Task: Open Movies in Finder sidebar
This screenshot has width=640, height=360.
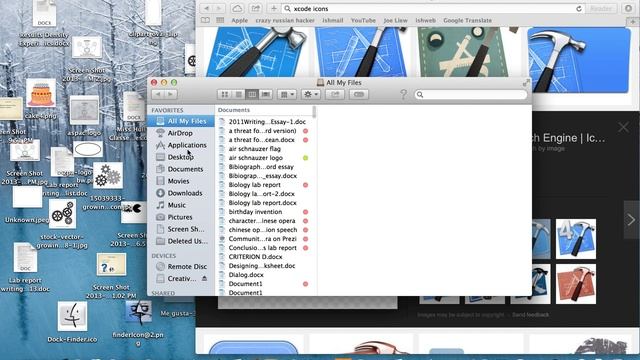Action: [172, 181]
